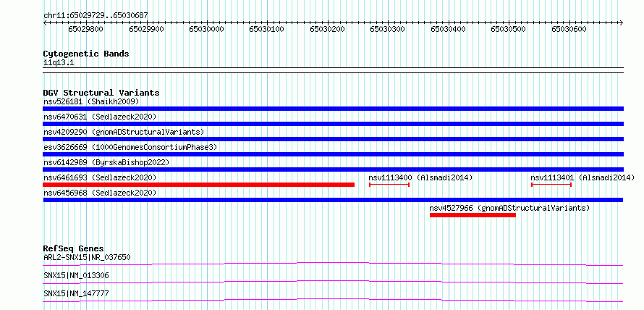The image size is (644, 310).
Task: Open gene ARL2-SNX15|NR_037650 label
Action: click(x=87, y=257)
